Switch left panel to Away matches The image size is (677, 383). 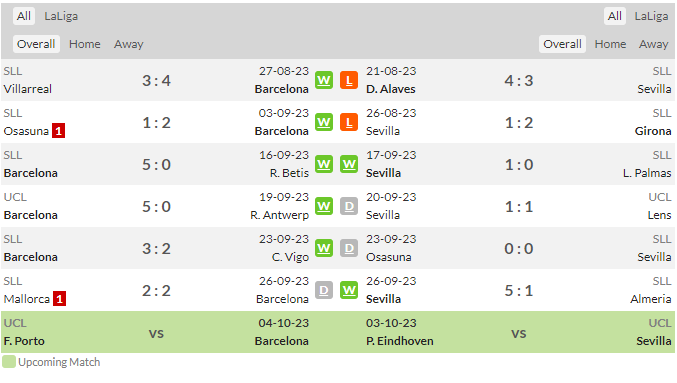pyautogui.click(x=129, y=44)
